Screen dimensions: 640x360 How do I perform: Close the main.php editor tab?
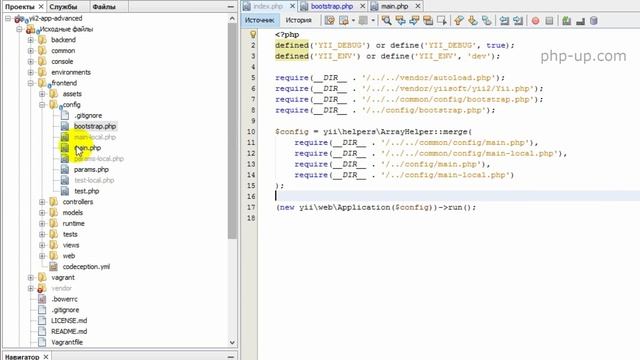pyautogui.click(x=418, y=6)
